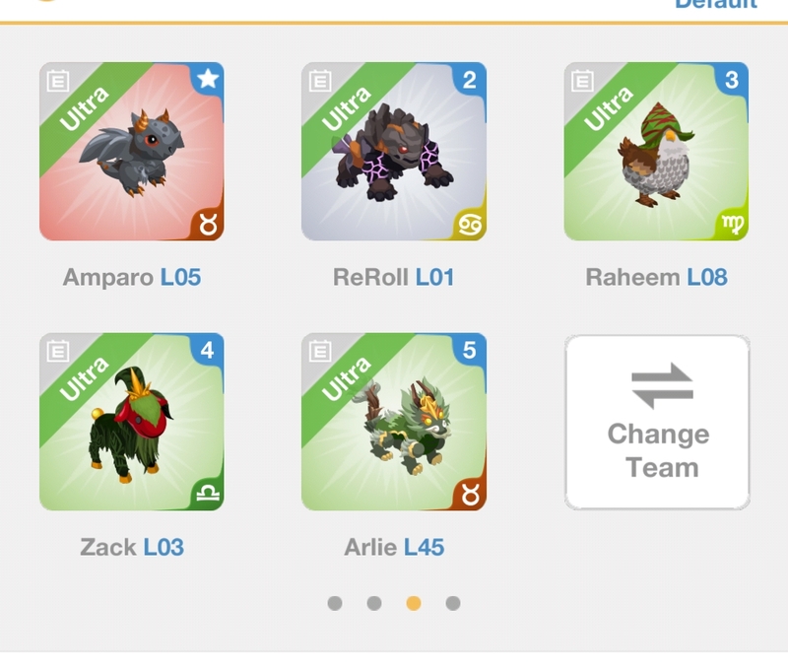Screen dimensions: 788x672
Task: Tap Taurus zodiac icon on Amparo card
Action: (x=209, y=225)
